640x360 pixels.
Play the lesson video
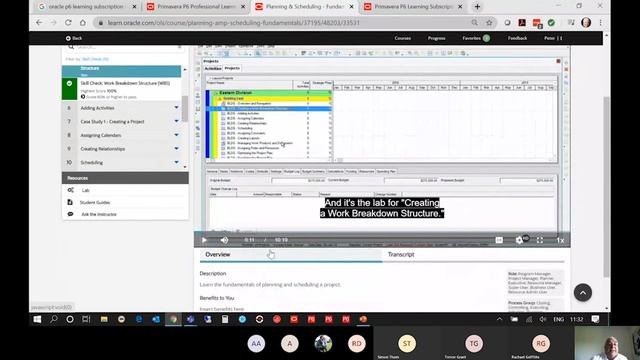(x=204, y=240)
